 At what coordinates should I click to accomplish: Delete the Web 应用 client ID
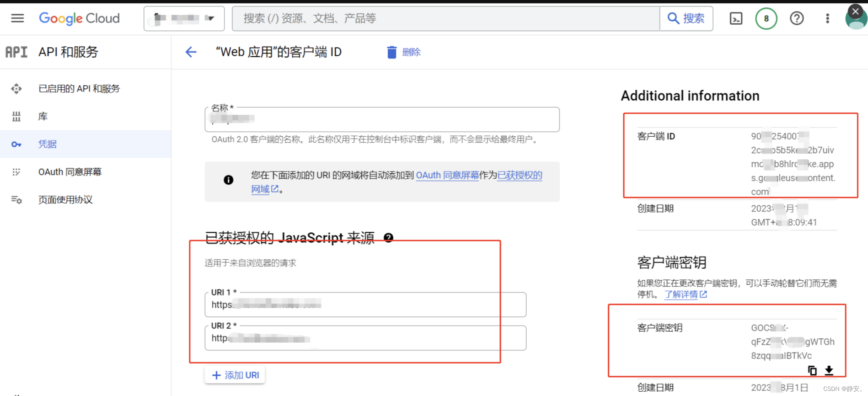tap(403, 52)
